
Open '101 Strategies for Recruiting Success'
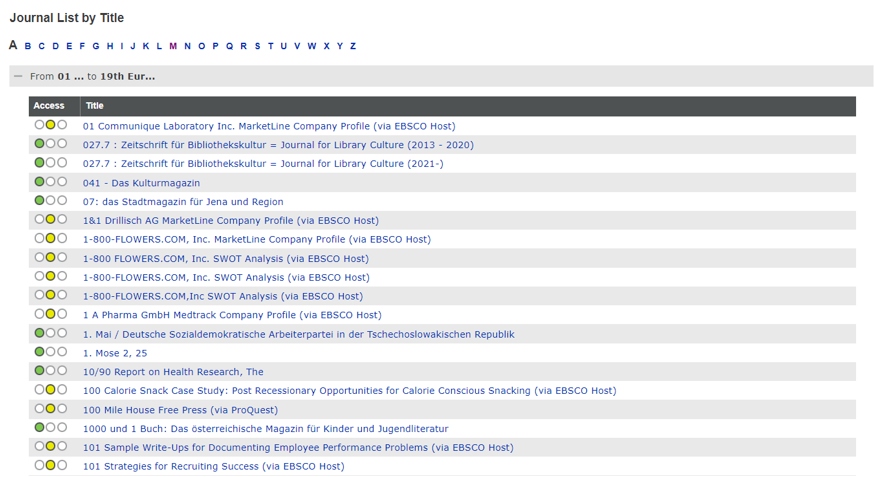[213, 466]
